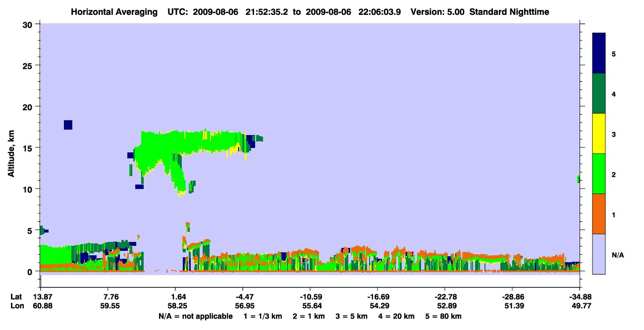
Task: Click the altitude tick label 30
Action: 28,24
